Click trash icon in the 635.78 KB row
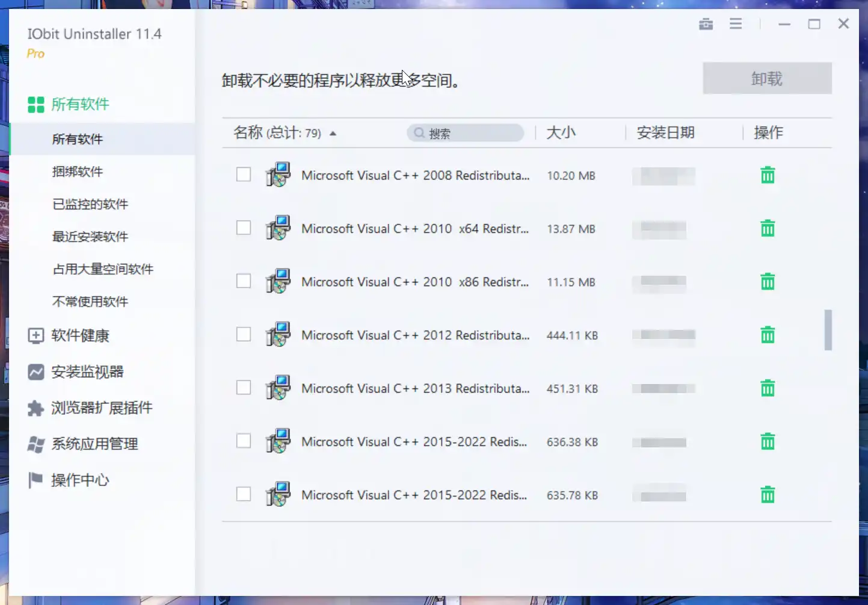Viewport: 868px width, 605px height. point(768,495)
